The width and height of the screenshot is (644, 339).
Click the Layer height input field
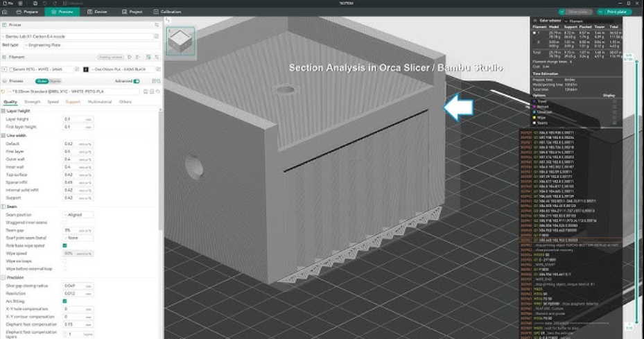coord(78,119)
